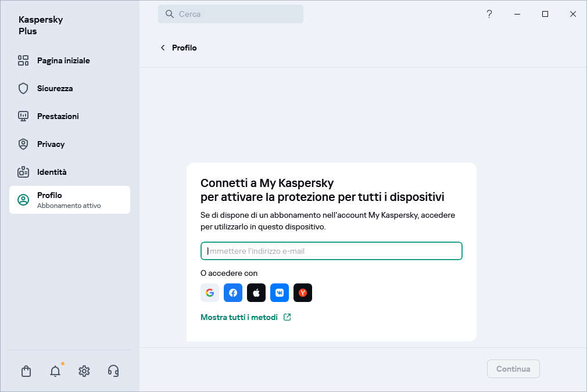Open settings gear icon
The width and height of the screenshot is (587, 392).
[84, 371]
